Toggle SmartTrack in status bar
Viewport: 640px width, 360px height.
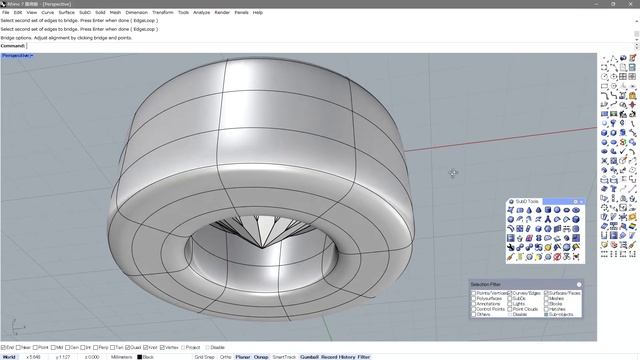pos(284,357)
